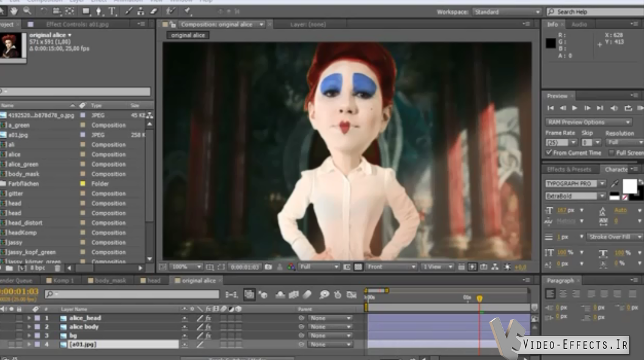Image resolution: width=644 pixels, height=360 pixels.
Task: Select the Zoom magnifier tool
Action: click(27, 12)
